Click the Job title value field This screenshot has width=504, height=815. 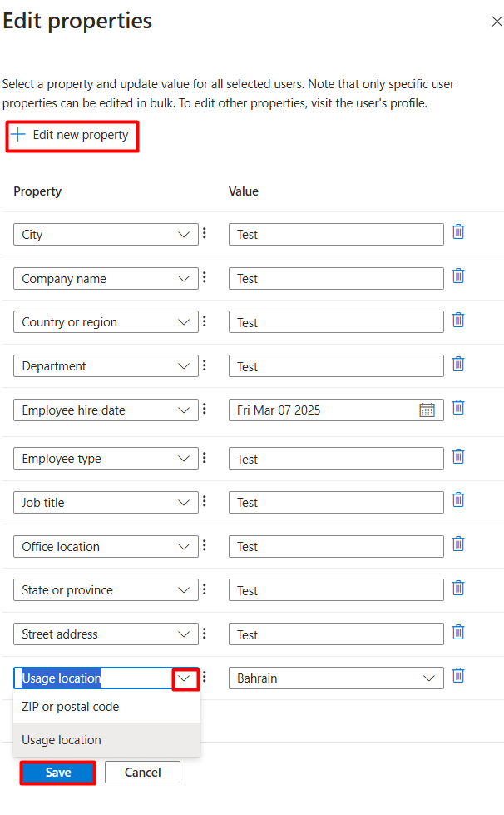336,503
